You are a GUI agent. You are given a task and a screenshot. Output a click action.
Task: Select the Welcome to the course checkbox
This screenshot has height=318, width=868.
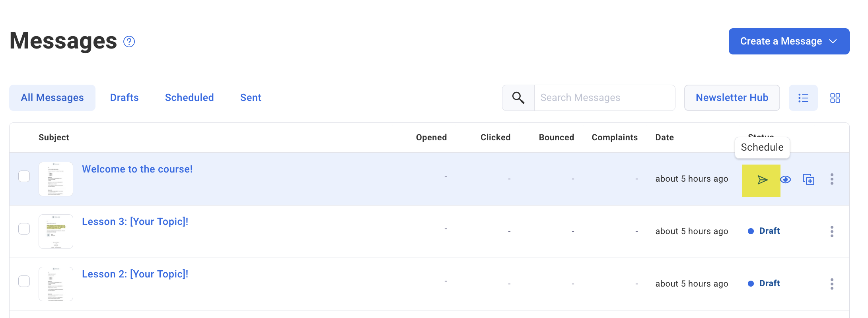tap(24, 176)
